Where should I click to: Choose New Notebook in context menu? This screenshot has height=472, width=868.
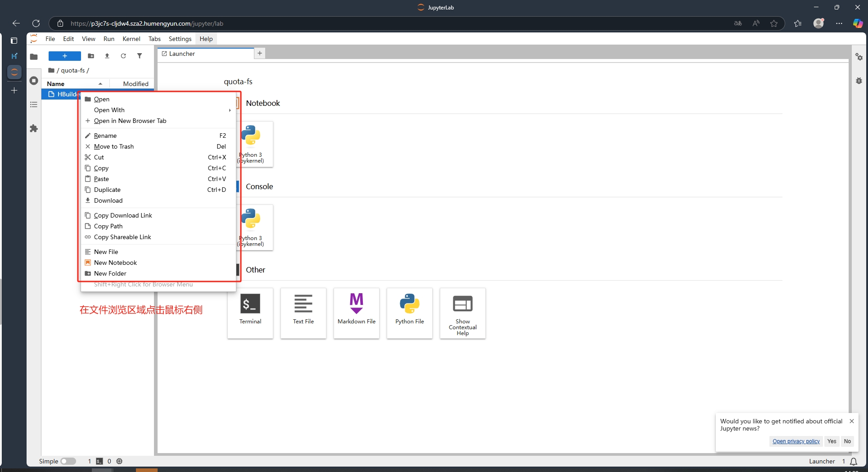158,263
